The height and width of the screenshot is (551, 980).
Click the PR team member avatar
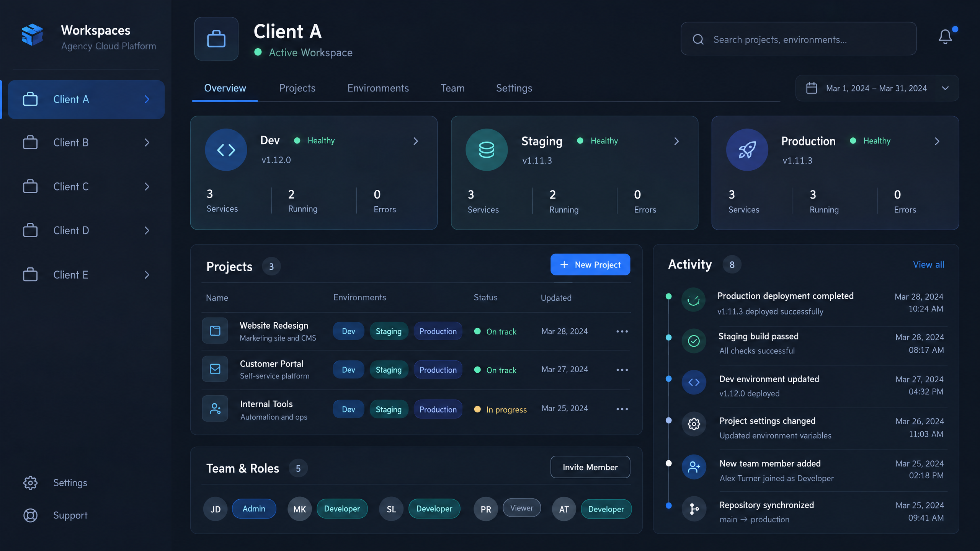[486, 509]
